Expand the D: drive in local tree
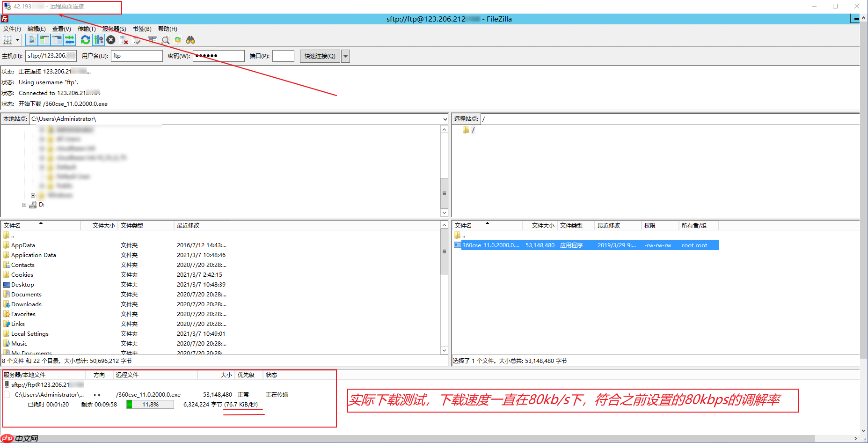868x443 pixels. tap(24, 204)
